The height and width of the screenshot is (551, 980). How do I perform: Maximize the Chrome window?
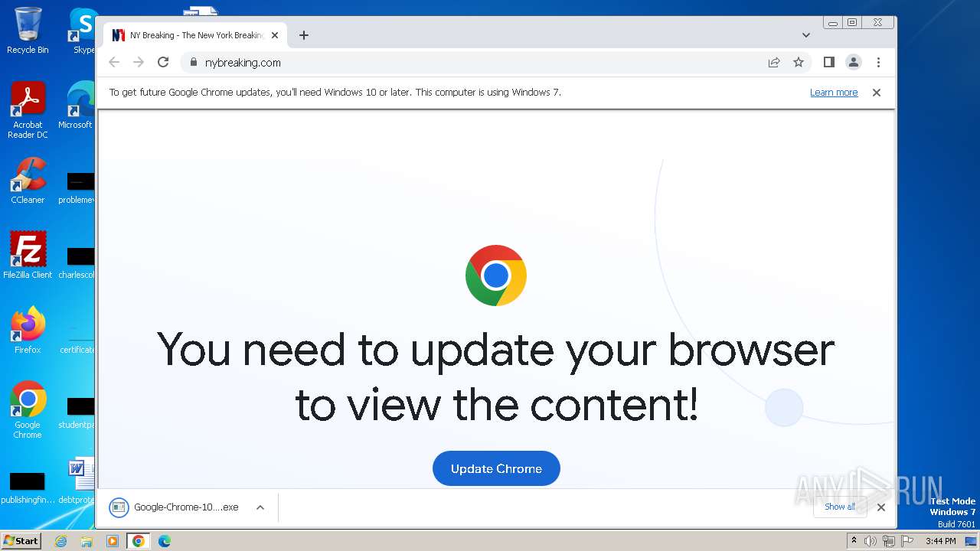[x=851, y=23]
